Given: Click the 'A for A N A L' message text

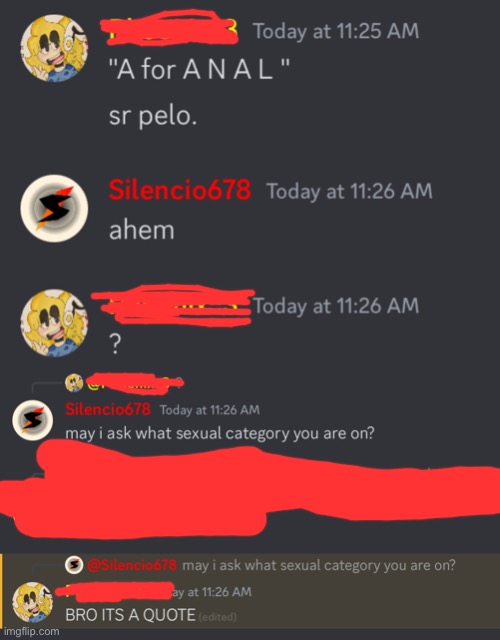Looking at the screenshot, I should click(x=200, y=69).
